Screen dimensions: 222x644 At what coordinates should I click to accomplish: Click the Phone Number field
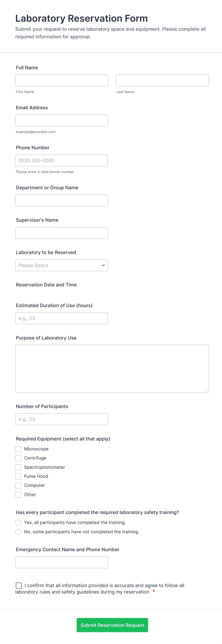click(61, 160)
